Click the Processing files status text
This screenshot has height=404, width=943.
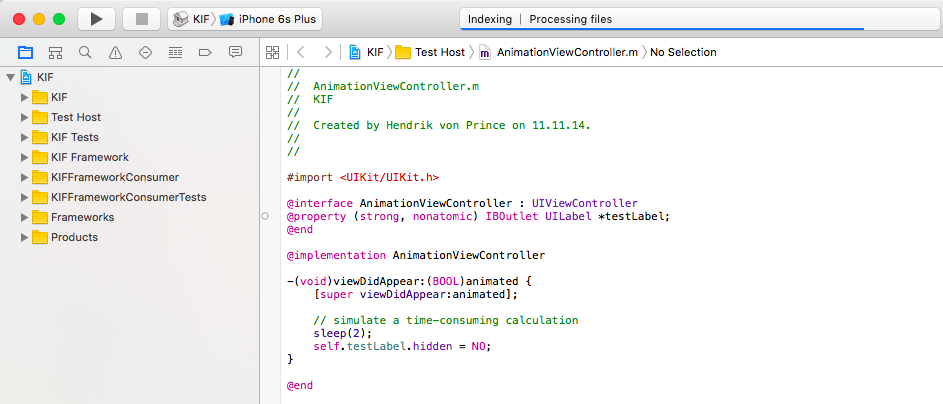(x=570, y=19)
